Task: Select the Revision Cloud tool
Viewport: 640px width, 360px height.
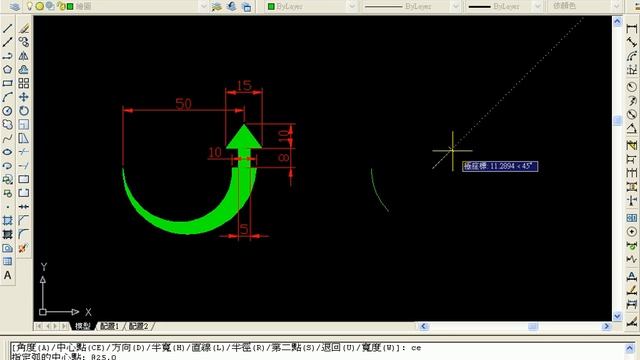Action: coord(7,124)
